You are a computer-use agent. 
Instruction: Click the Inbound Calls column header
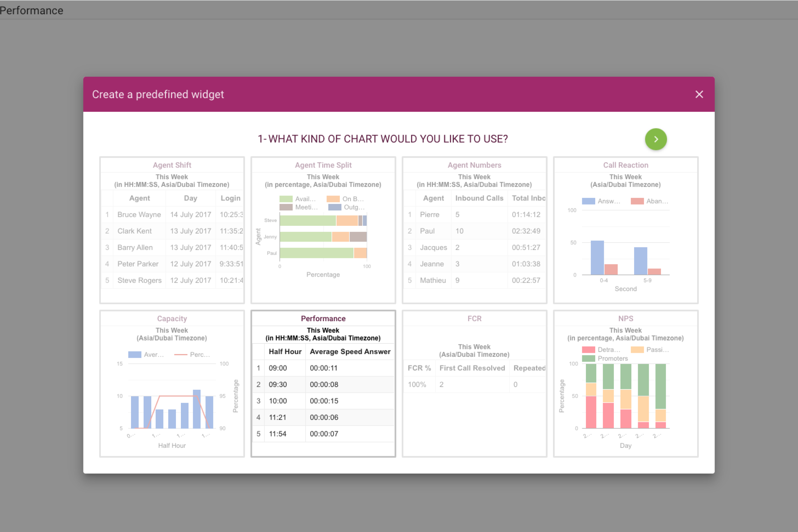tap(479, 198)
